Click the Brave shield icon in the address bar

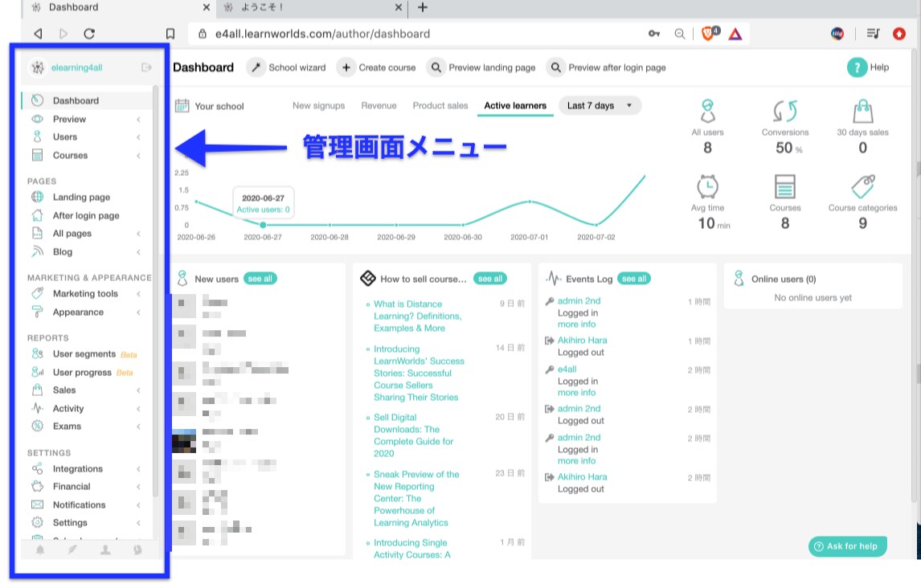[709, 34]
